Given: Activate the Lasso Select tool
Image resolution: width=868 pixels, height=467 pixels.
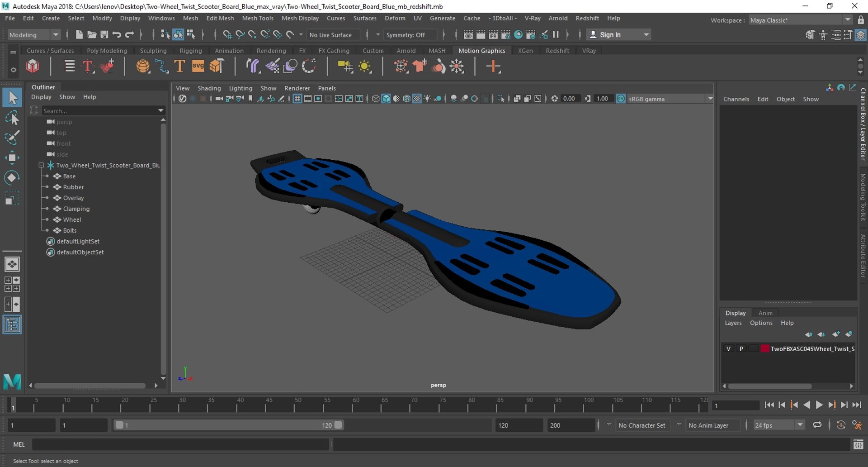Looking at the screenshot, I should point(12,118).
